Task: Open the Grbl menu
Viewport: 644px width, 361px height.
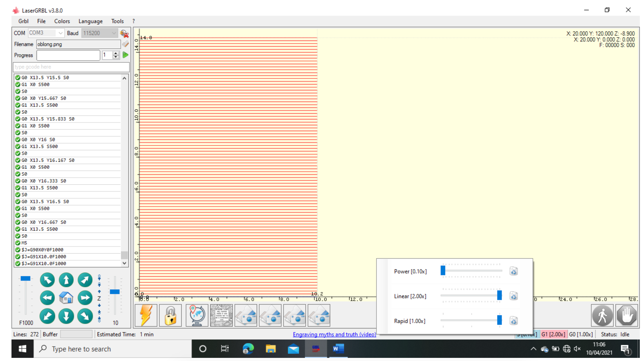Action: click(23, 21)
